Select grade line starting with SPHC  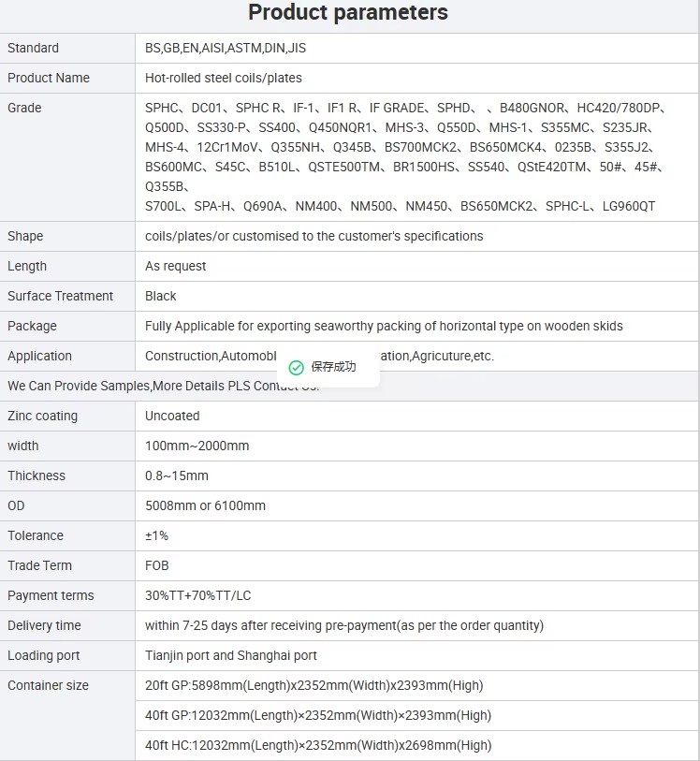click(405, 108)
